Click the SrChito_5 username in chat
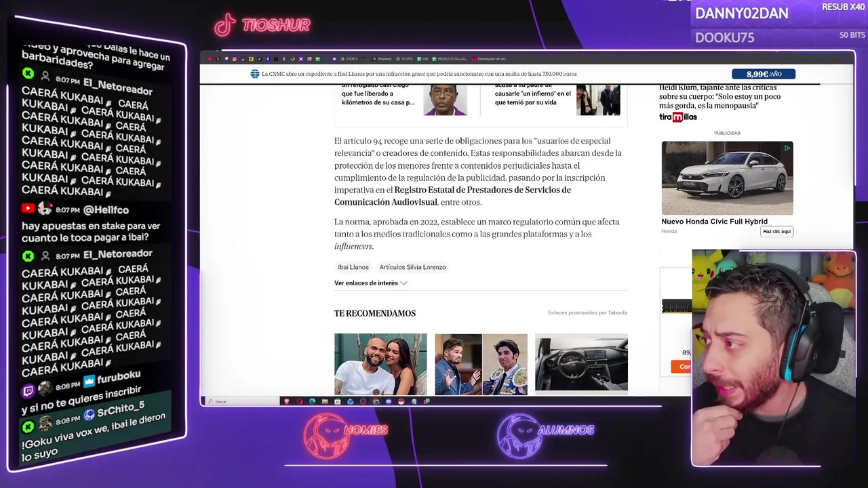The image size is (868, 488). coord(120,409)
